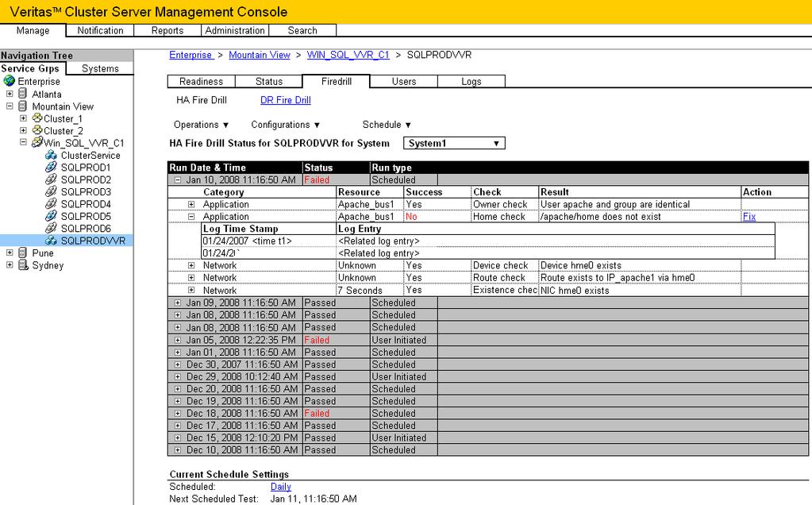812x505 pixels.
Task: Select HA Fire Drill sub-tab label
Action: (x=202, y=100)
